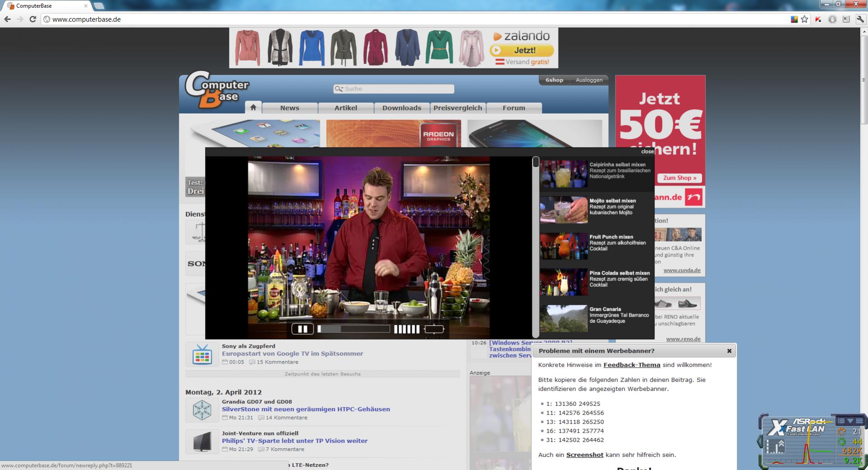Click the Zalando 'Jetzt!' banner button
The width and height of the screenshot is (868, 470).
coord(522,50)
